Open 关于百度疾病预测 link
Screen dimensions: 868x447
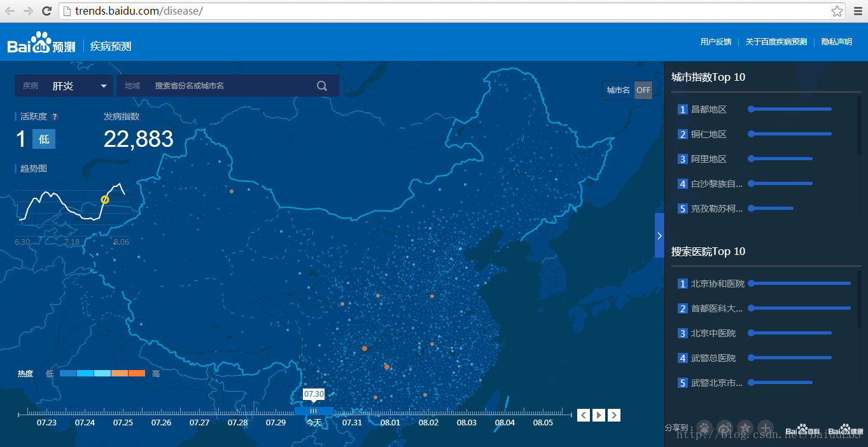[776, 42]
